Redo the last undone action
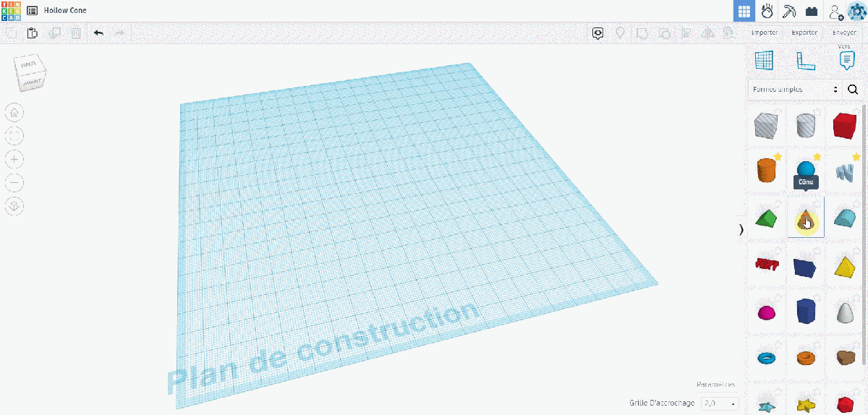The image size is (868, 415). click(x=119, y=33)
